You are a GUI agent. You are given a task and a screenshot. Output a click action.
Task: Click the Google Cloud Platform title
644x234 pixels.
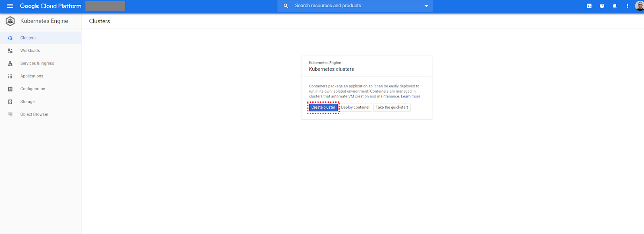[x=51, y=6]
